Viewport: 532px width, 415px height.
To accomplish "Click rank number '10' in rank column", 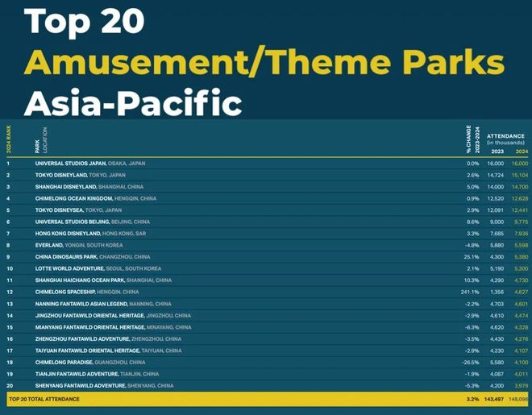I will point(10,268).
